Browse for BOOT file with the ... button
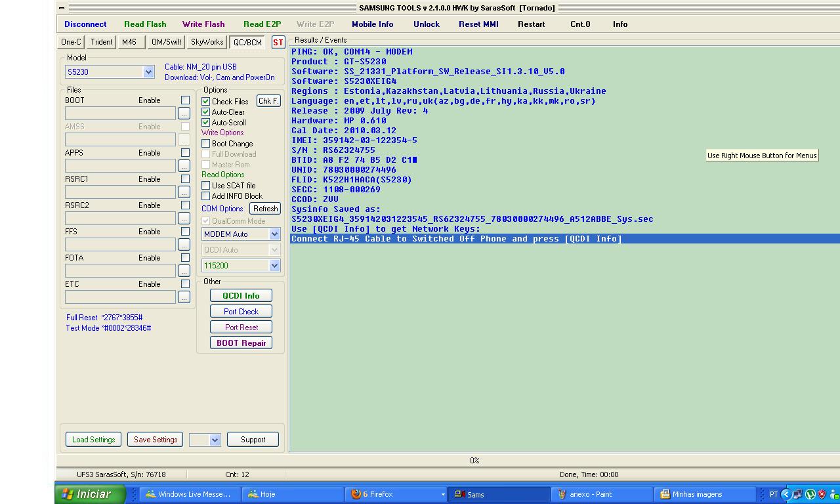 click(x=184, y=114)
